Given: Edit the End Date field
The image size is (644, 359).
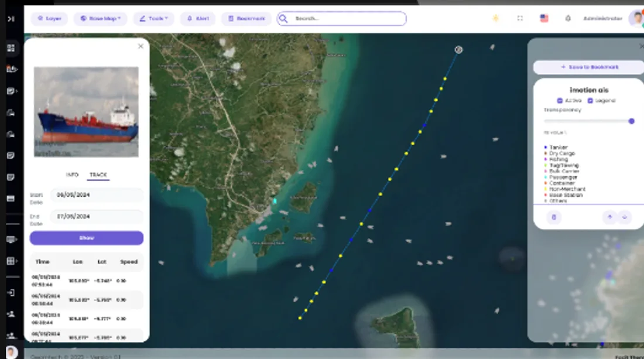Looking at the screenshot, I should tap(97, 217).
